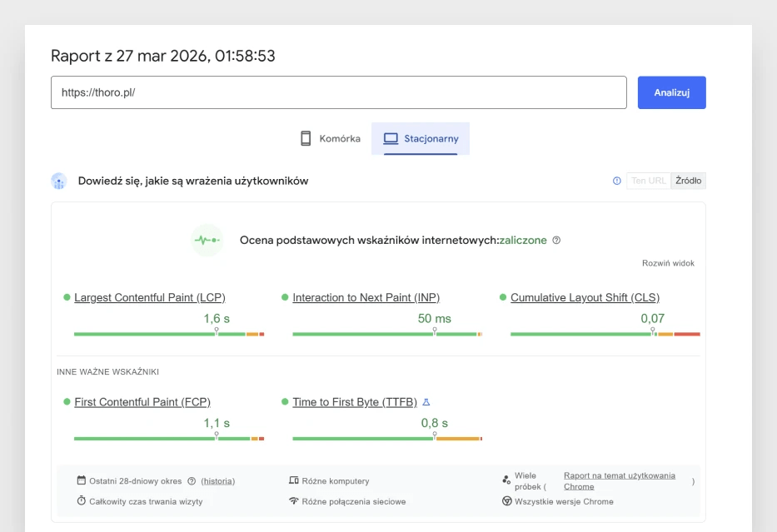Click the calendar icon by Ostatni 28-dniowy okres
The height and width of the screenshot is (532, 777).
click(82, 480)
